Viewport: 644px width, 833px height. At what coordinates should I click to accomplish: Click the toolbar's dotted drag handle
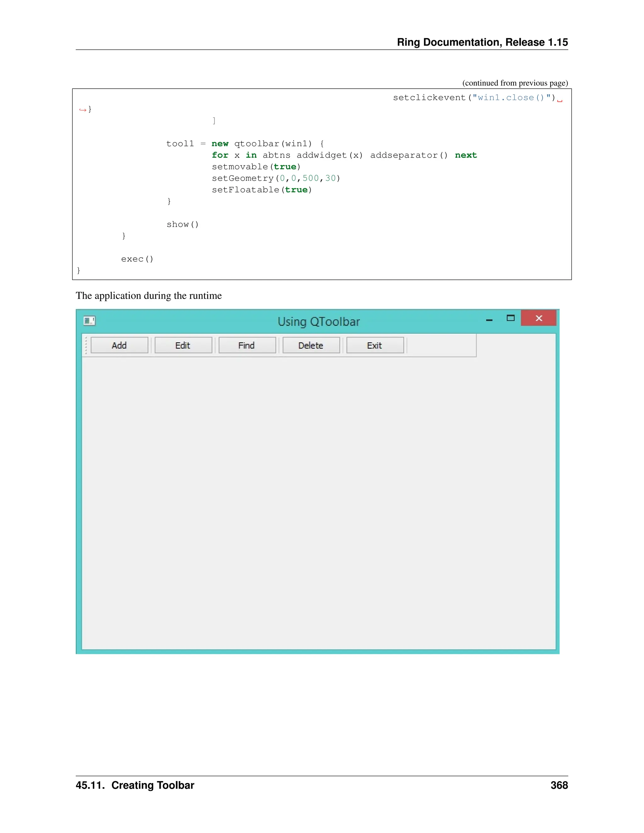(x=86, y=345)
